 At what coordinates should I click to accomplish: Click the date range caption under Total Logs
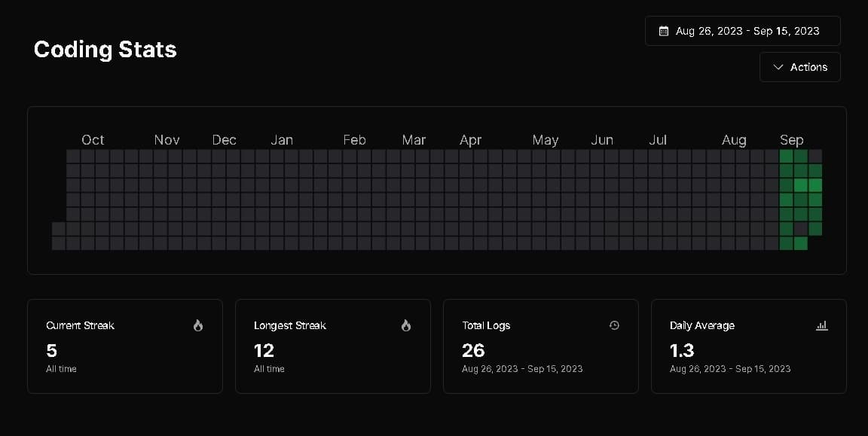pos(522,369)
